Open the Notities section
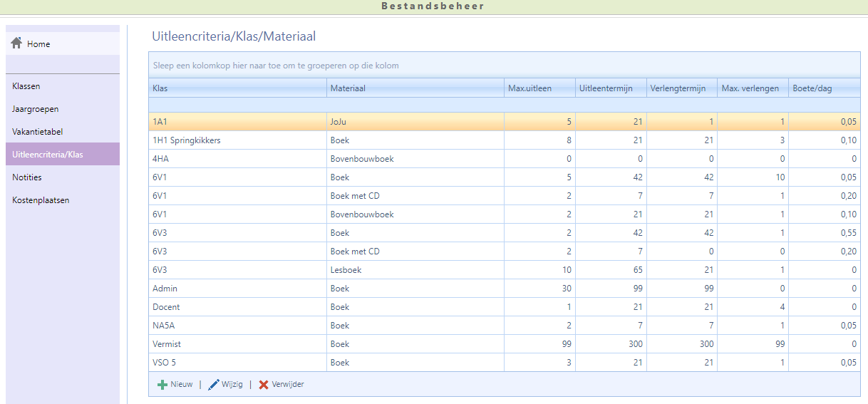The height and width of the screenshot is (404, 868). point(27,177)
